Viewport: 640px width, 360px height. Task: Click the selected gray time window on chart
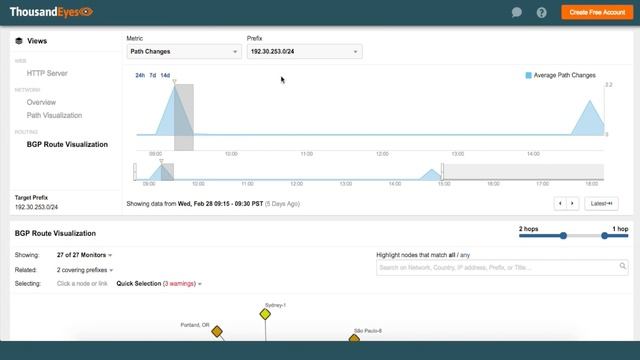point(184,117)
